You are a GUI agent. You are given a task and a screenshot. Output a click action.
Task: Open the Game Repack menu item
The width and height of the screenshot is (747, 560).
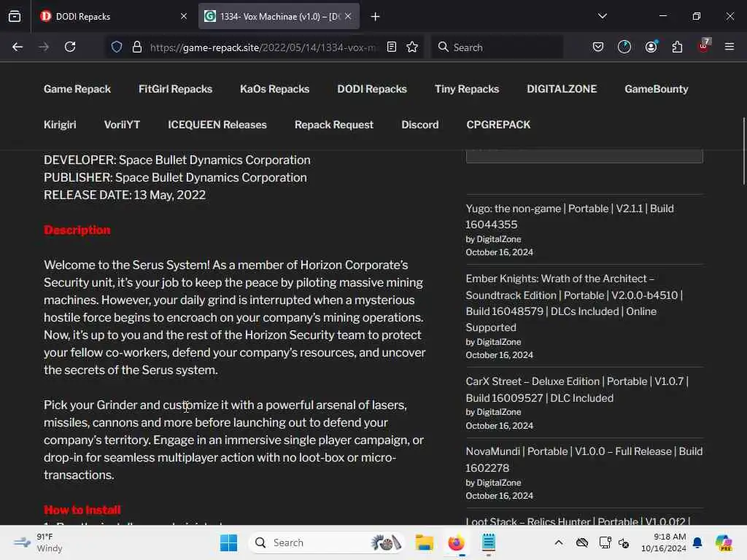pyautogui.click(x=77, y=89)
